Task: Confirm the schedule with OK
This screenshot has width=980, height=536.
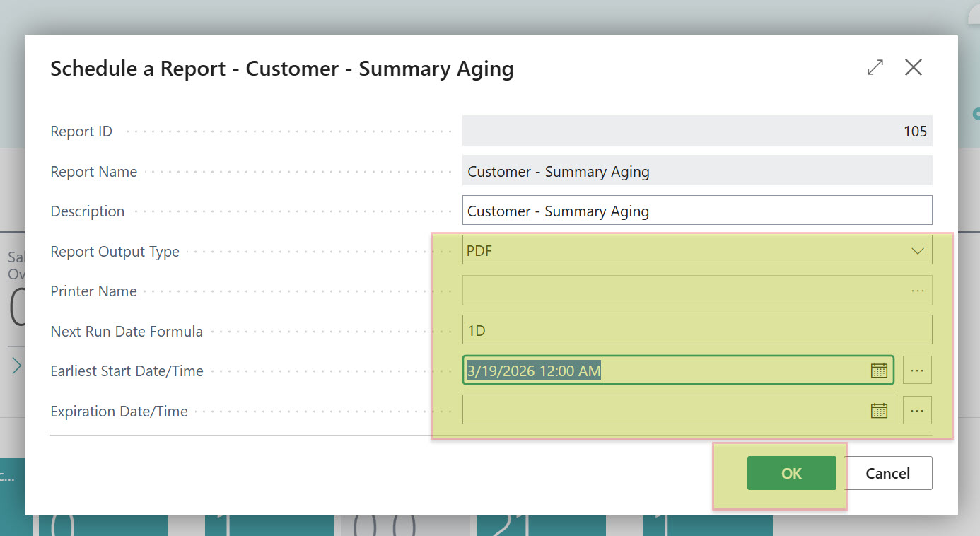Action: pyautogui.click(x=791, y=473)
